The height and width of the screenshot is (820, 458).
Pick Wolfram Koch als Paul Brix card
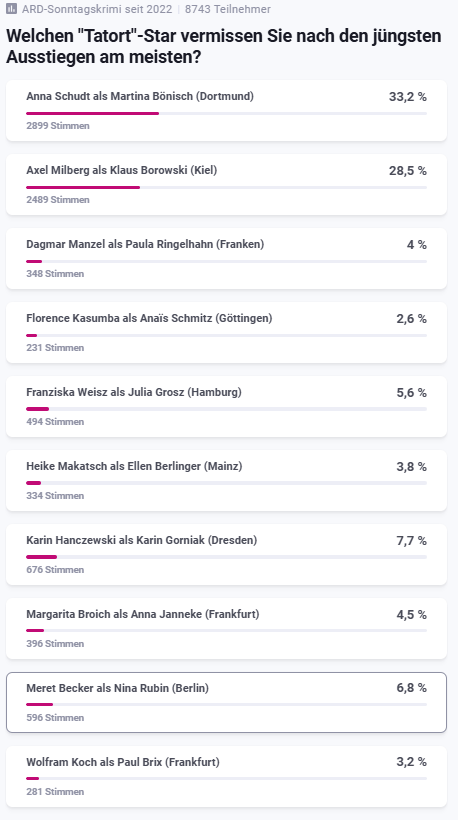coord(226,776)
